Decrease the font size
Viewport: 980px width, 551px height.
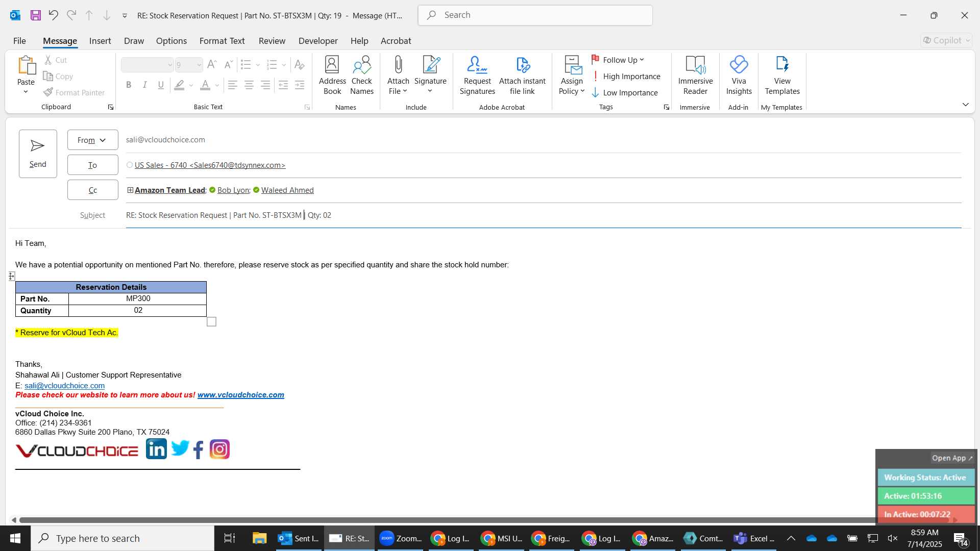pos(229,64)
